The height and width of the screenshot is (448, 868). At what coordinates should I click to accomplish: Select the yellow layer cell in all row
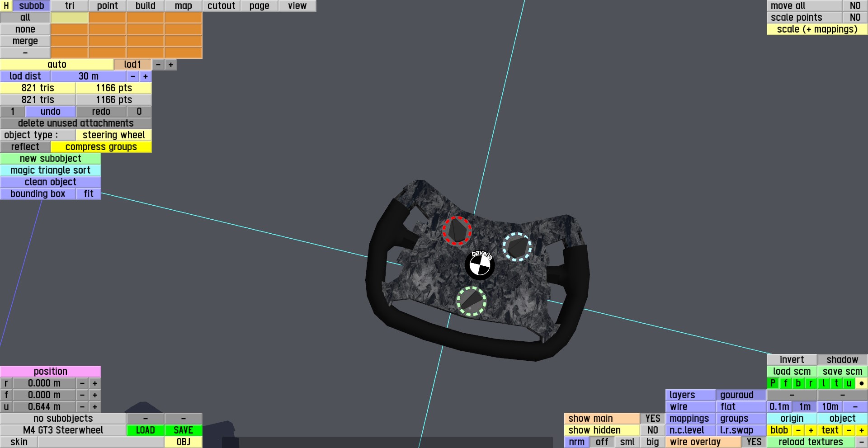click(x=70, y=18)
